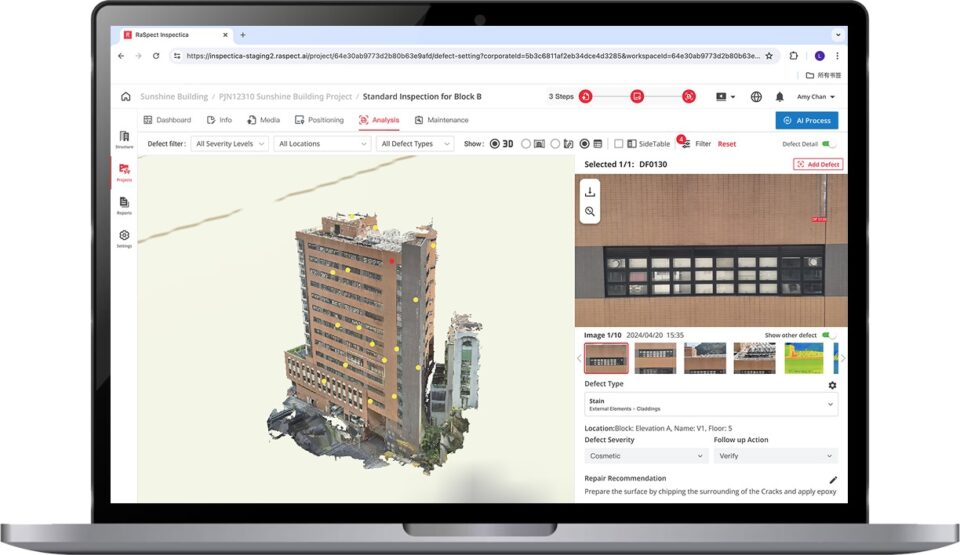
Task: Toggle the Show other defect switch
Action: pyautogui.click(x=828, y=335)
